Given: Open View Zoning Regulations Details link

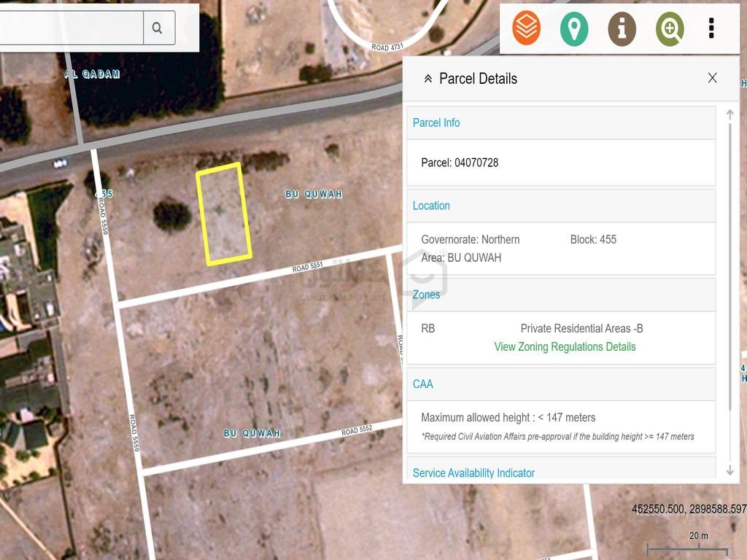Looking at the screenshot, I should coord(565,346).
